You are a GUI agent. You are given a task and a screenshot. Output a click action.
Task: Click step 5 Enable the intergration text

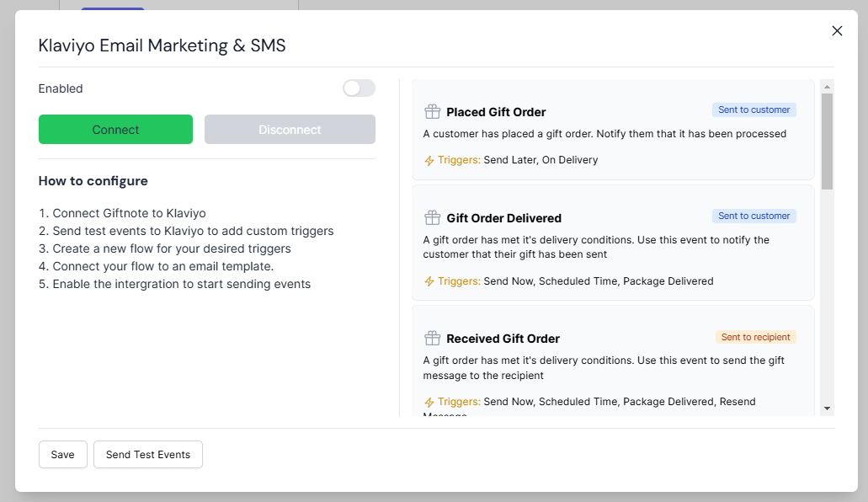pyautogui.click(x=174, y=284)
